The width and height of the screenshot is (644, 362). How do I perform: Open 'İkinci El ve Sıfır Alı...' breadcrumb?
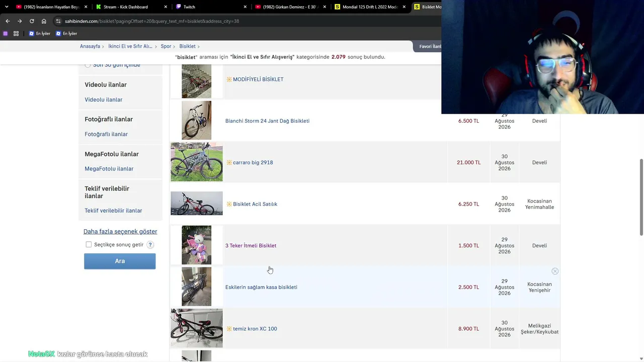coord(130,46)
